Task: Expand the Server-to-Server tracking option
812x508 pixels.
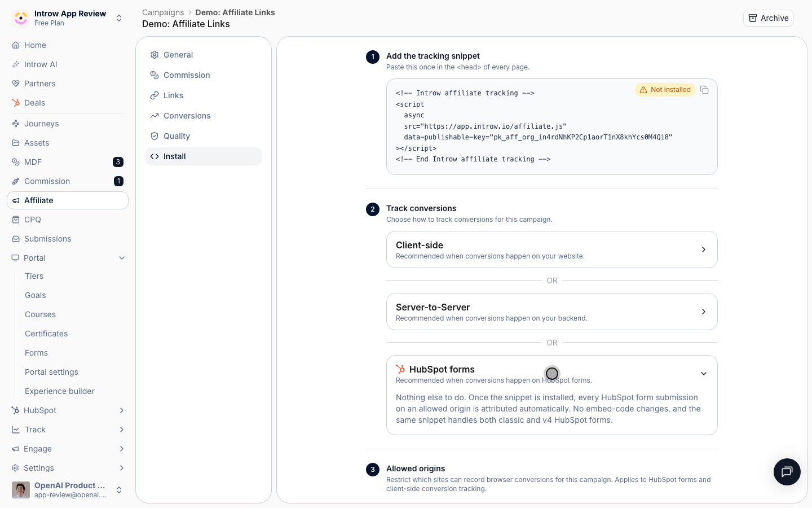Action: [551, 312]
